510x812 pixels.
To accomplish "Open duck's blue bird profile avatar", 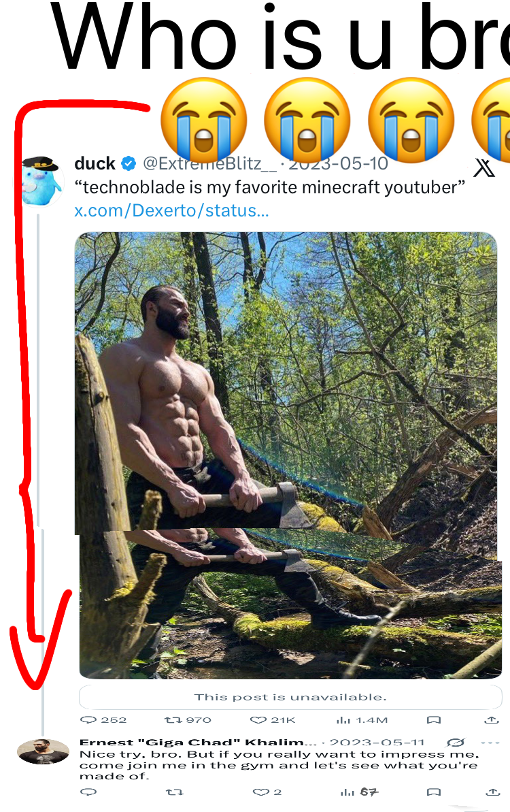I will click(x=40, y=181).
